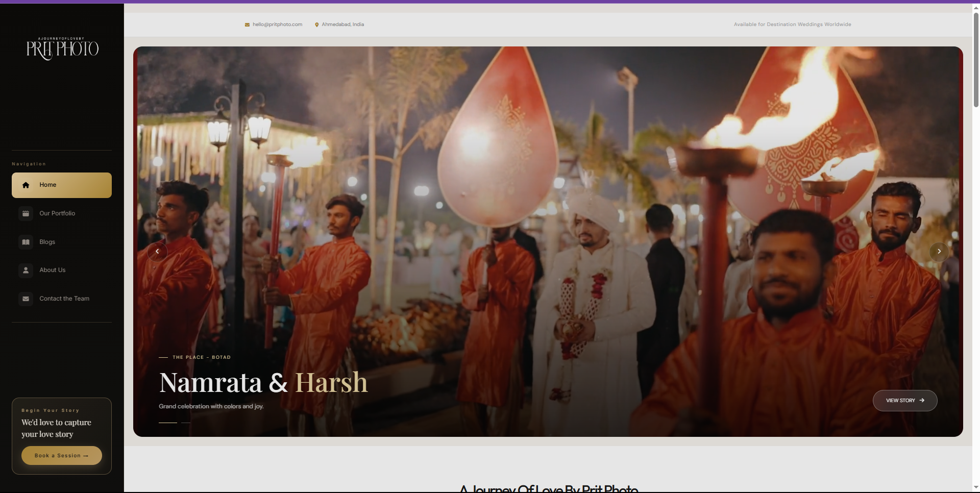Viewport: 980px width, 493px height.
Task: Advance carousel with right chevron arrow
Action: [x=939, y=252]
